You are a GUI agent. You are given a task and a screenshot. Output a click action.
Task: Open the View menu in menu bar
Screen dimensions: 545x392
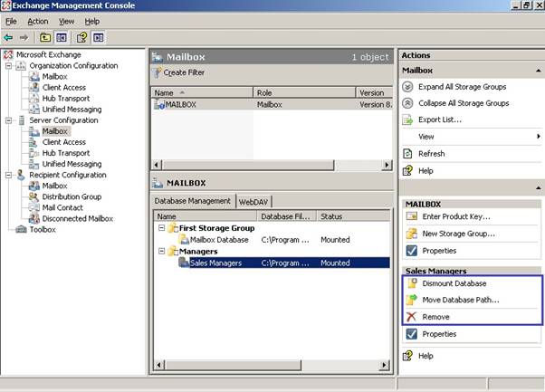coord(66,21)
